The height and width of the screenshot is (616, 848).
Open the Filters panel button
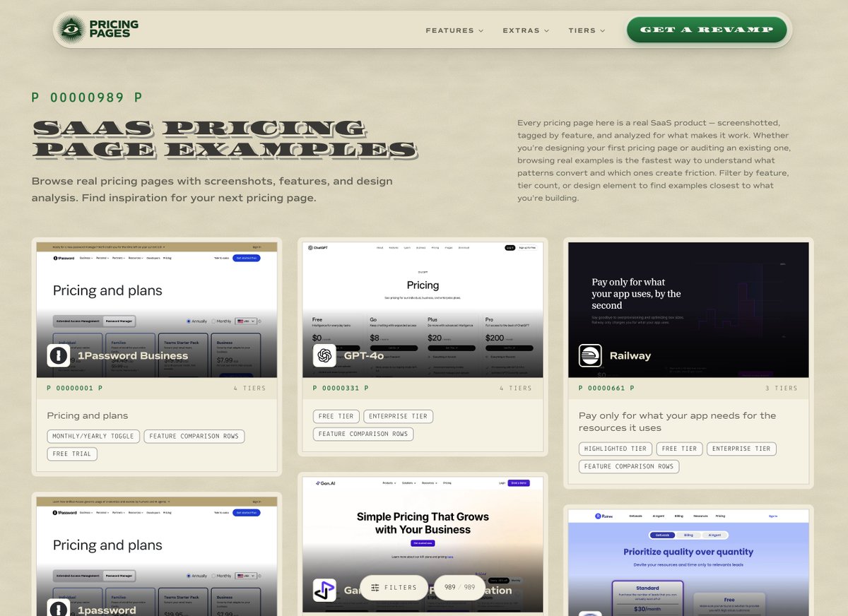394,588
